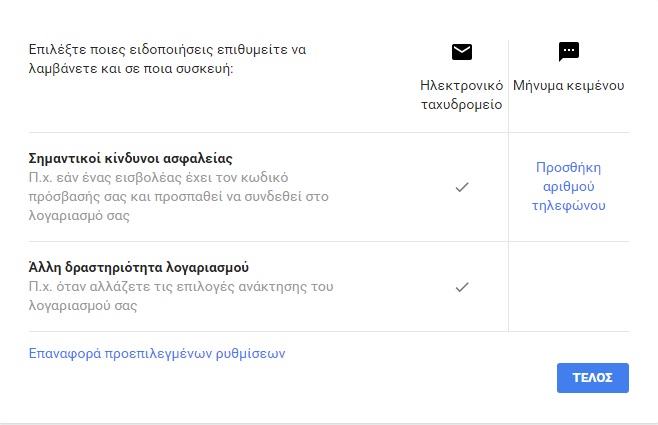Click the word ταχυδρομείο under the envelope
The image size is (658, 425).
pyautogui.click(x=462, y=104)
